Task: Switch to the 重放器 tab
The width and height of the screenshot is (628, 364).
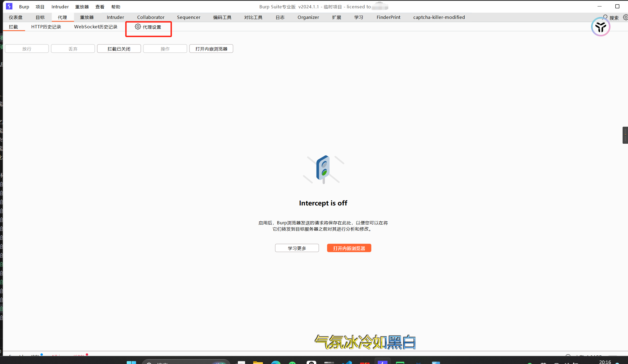Action: [x=87, y=17]
